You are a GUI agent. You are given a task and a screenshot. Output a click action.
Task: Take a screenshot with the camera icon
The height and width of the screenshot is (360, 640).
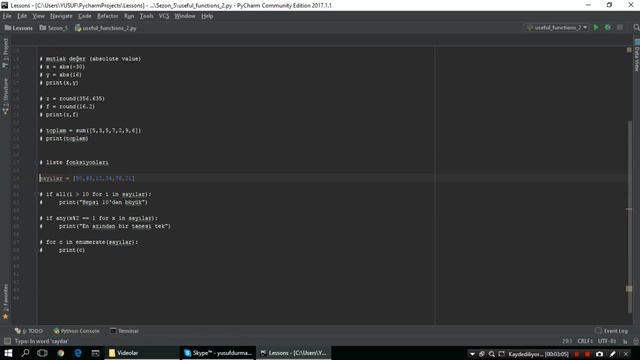[599, 354]
